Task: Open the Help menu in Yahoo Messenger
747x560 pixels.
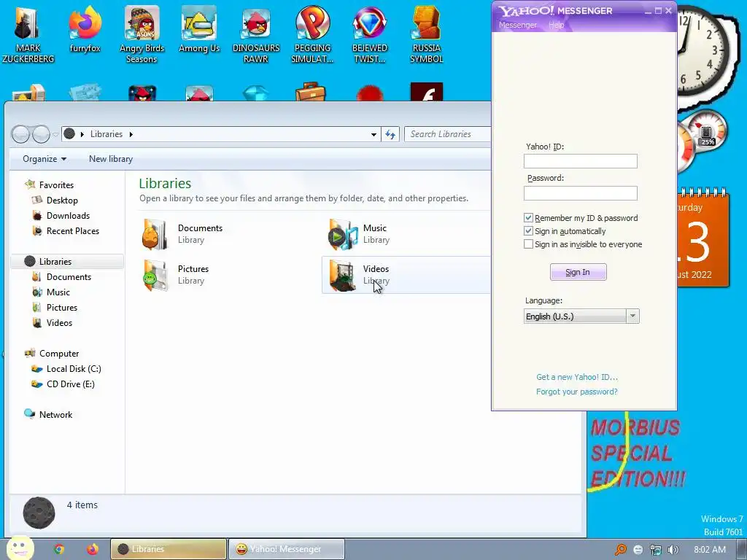Action: point(556,25)
